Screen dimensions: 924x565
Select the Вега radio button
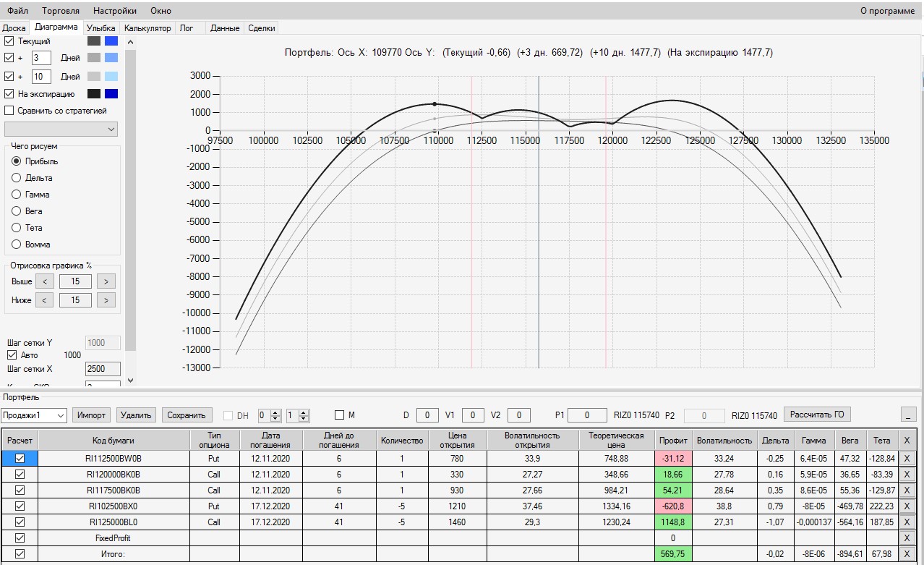pos(17,211)
